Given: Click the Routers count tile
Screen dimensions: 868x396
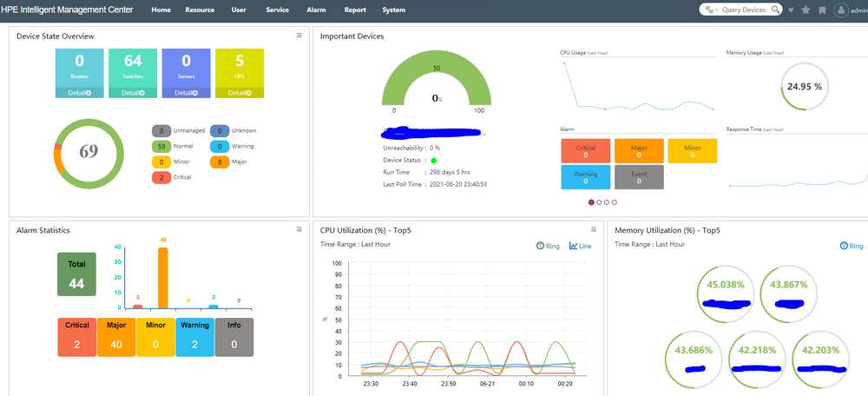Looking at the screenshot, I should pos(79,73).
